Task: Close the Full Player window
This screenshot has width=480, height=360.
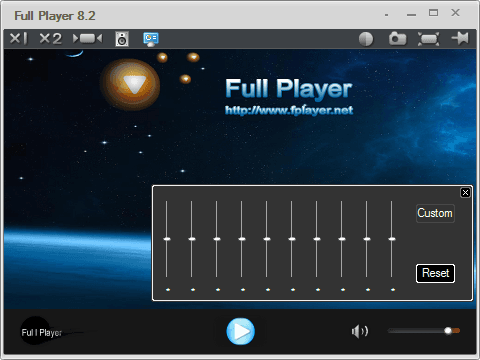Action: (x=455, y=13)
